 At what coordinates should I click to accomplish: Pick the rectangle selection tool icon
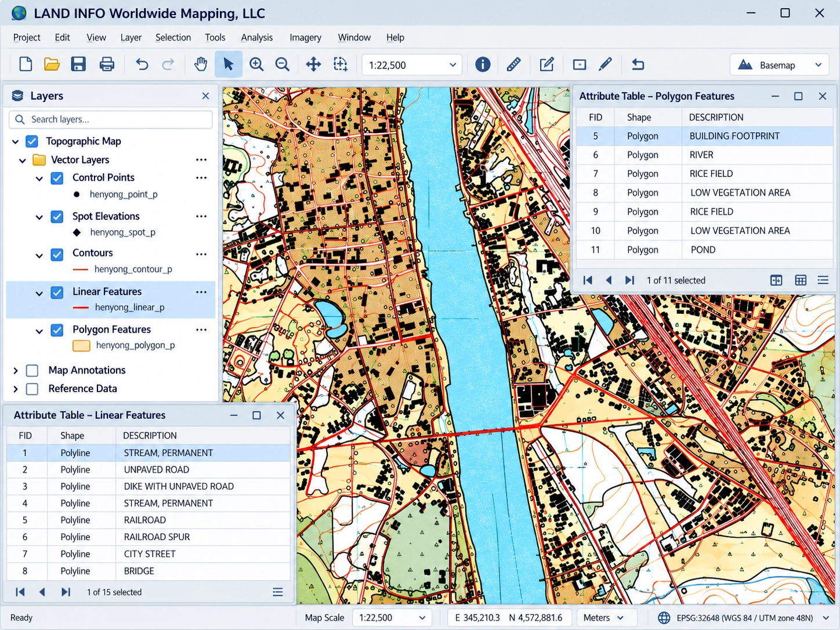[x=580, y=64]
